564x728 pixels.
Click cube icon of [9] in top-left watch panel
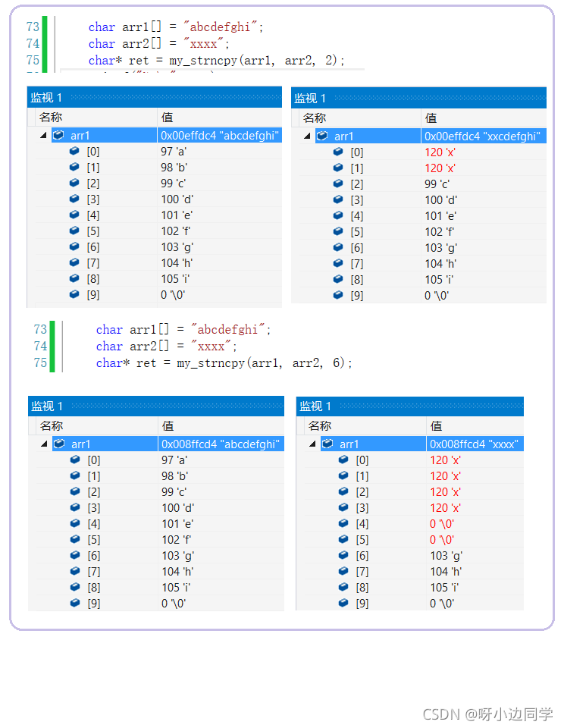click(74, 294)
